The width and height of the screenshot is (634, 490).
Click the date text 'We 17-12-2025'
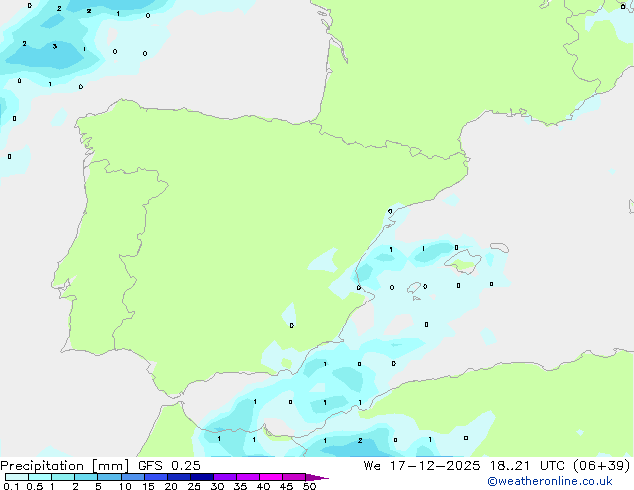tap(422, 466)
